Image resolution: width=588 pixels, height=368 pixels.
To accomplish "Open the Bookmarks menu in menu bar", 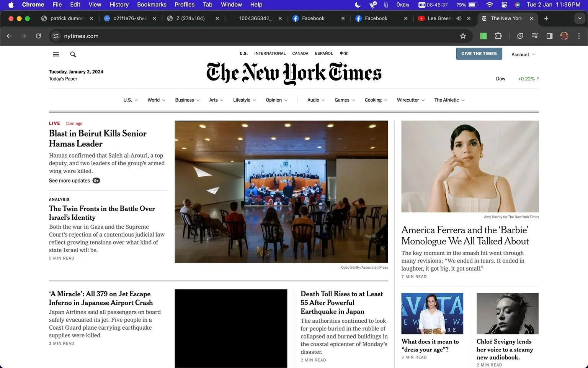I will click(x=152, y=5).
